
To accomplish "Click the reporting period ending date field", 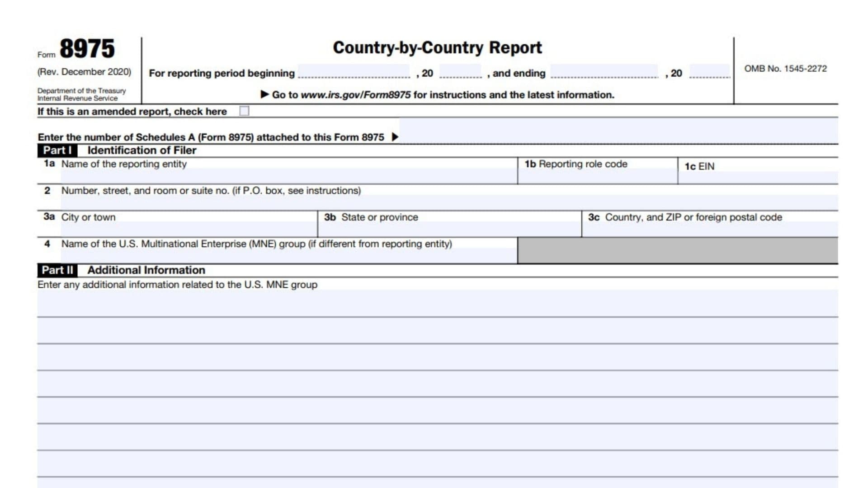I will (x=604, y=72).
